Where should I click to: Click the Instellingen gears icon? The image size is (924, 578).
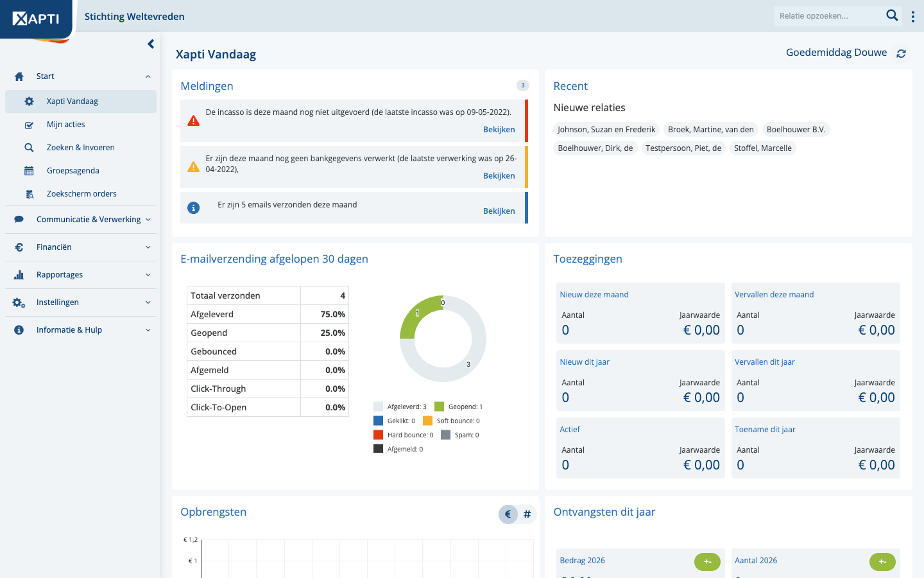(19, 302)
